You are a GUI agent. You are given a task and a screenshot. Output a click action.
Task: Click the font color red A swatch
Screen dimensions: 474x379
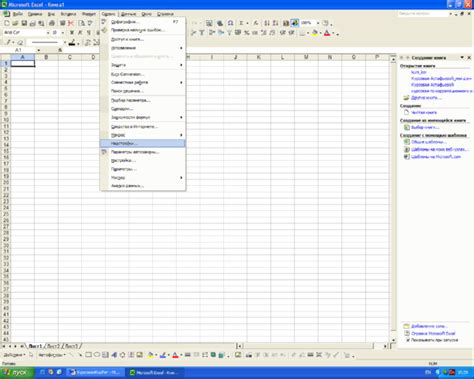[x=327, y=33]
